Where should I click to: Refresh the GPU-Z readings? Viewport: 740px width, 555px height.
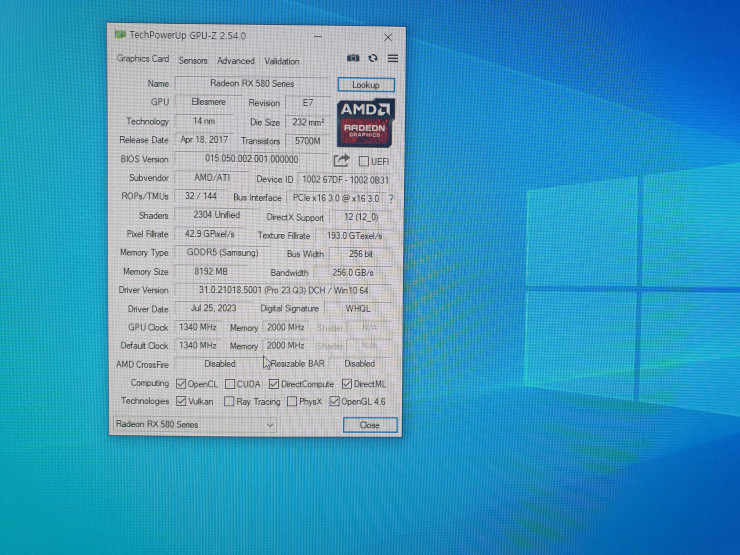coord(373,58)
